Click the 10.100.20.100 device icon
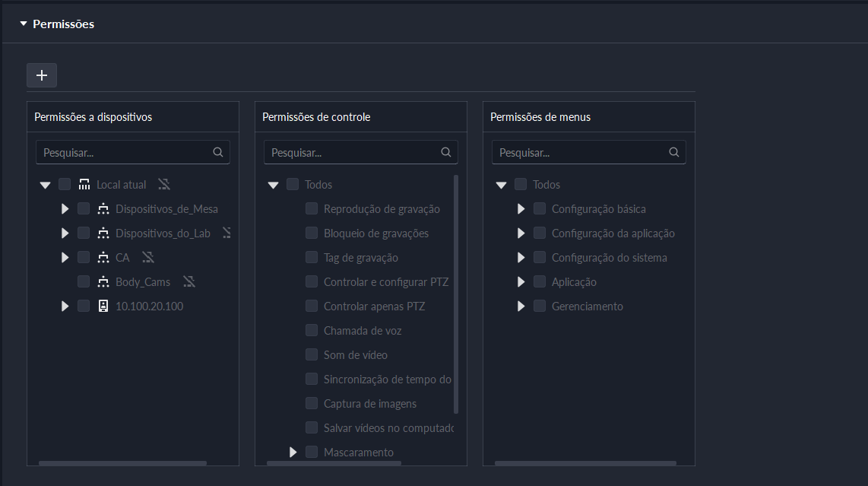Image resolution: width=868 pixels, height=486 pixels. click(x=103, y=307)
